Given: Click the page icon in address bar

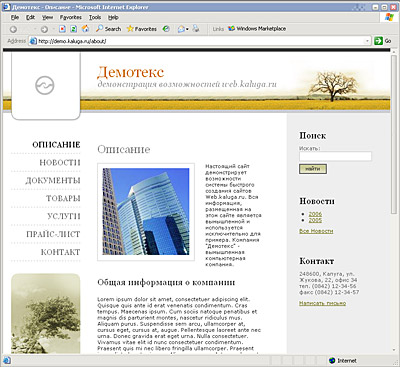Looking at the screenshot, I should [x=33, y=41].
